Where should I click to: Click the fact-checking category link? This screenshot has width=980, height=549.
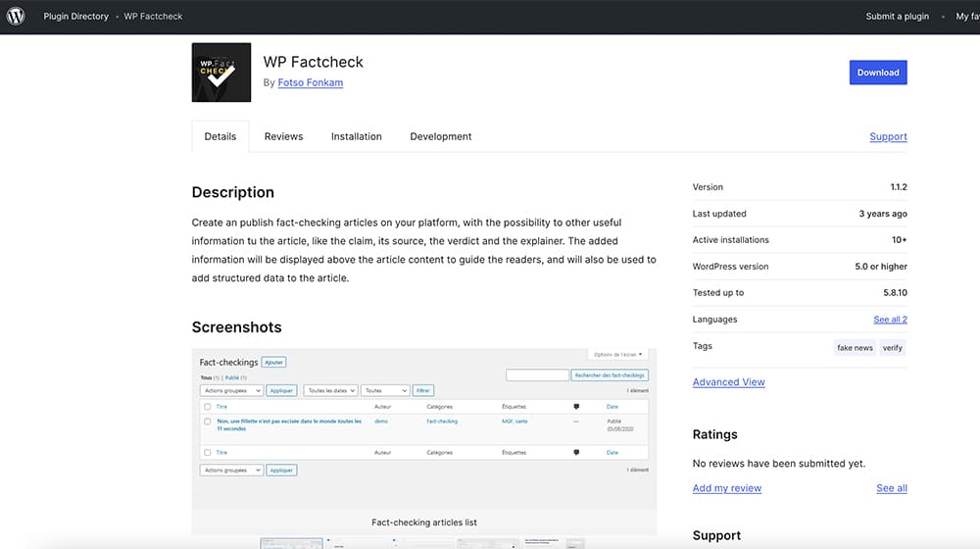tap(442, 422)
